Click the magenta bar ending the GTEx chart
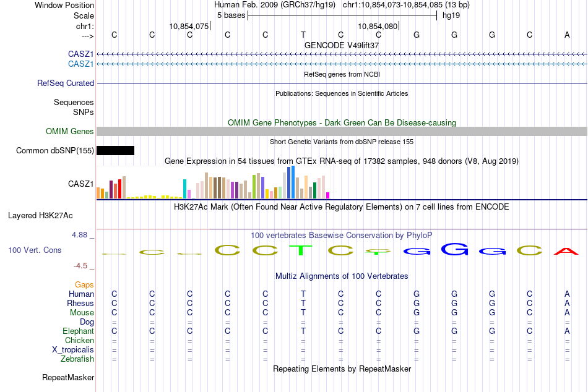The image size is (588, 392). click(x=328, y=195)
